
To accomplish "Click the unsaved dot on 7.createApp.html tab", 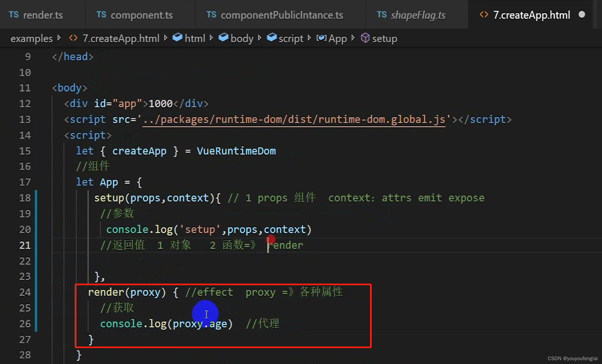I will 582,14.
